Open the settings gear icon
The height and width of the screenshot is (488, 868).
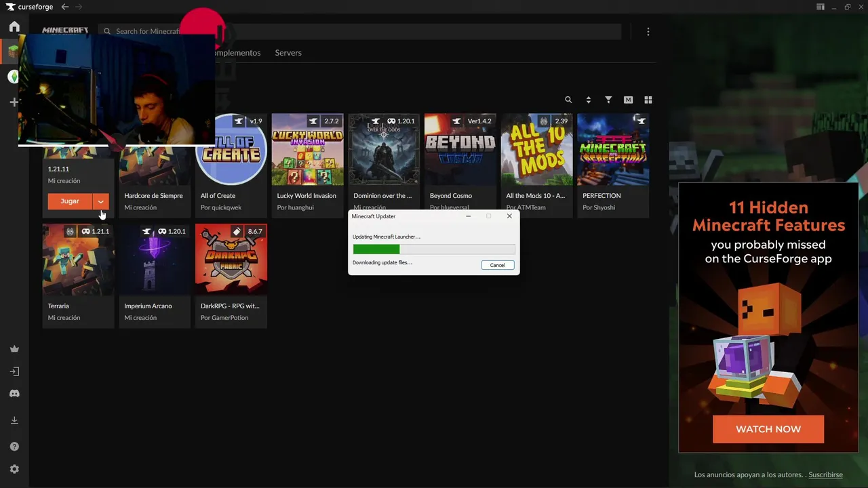[14, 469]
